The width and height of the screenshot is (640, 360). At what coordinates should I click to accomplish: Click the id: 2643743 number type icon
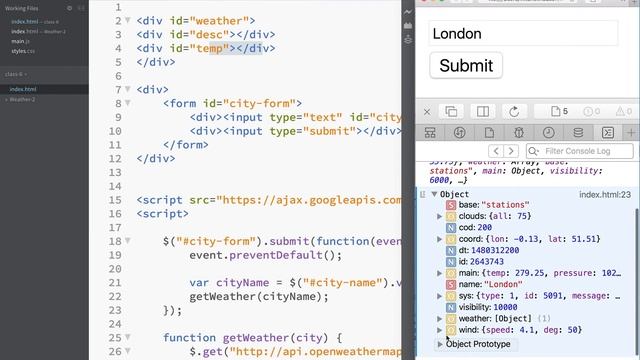click(x=451, y=262)
